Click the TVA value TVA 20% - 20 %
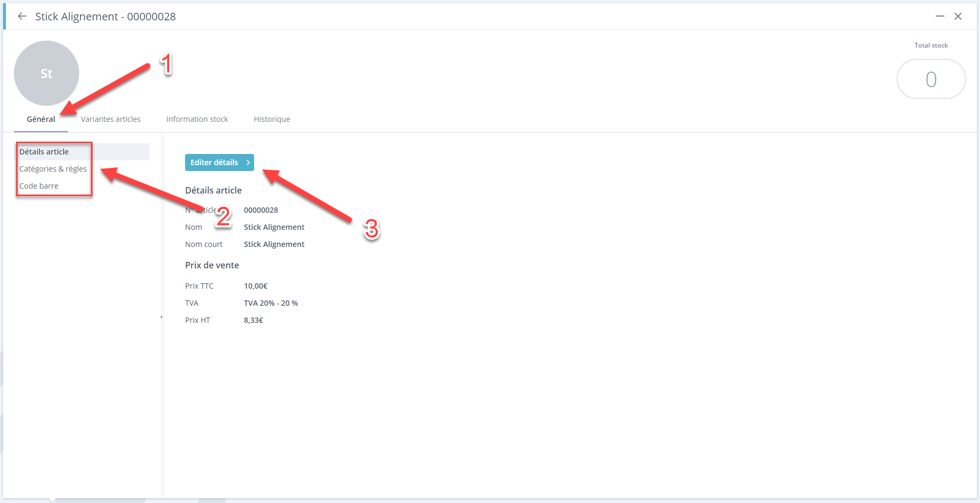 [271, 303]
